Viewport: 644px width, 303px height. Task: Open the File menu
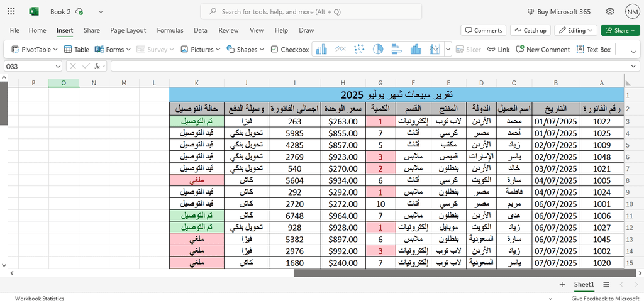coord(14,30)
